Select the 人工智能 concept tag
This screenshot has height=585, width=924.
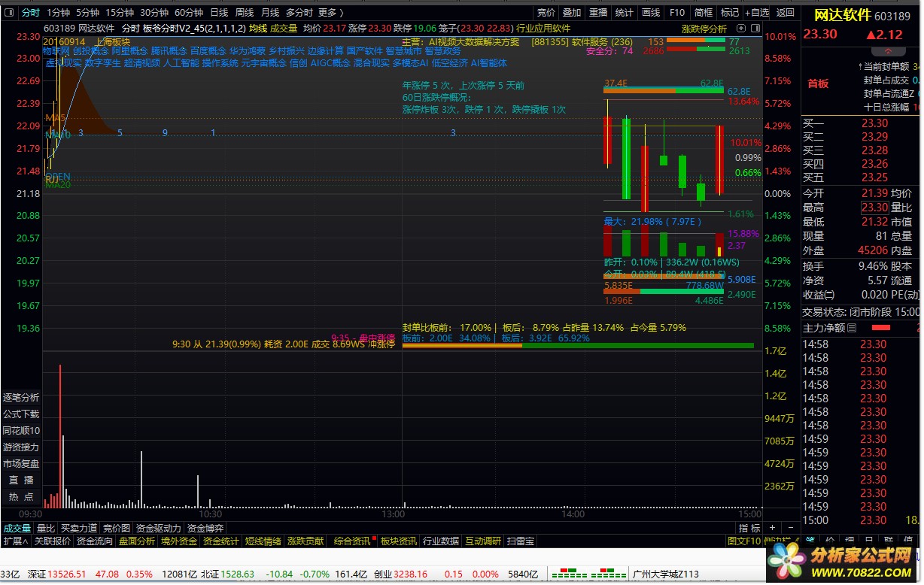pyautogui.click(x=181, y=62)
